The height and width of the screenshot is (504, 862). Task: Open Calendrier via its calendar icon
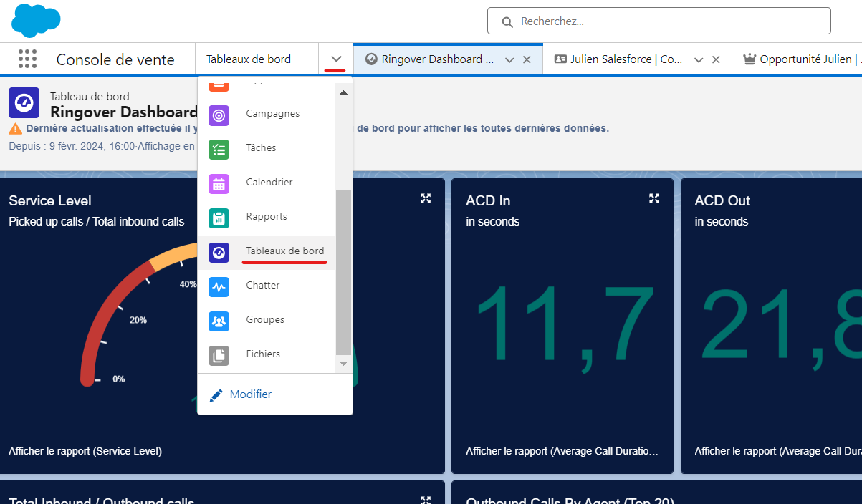[219, 183]
